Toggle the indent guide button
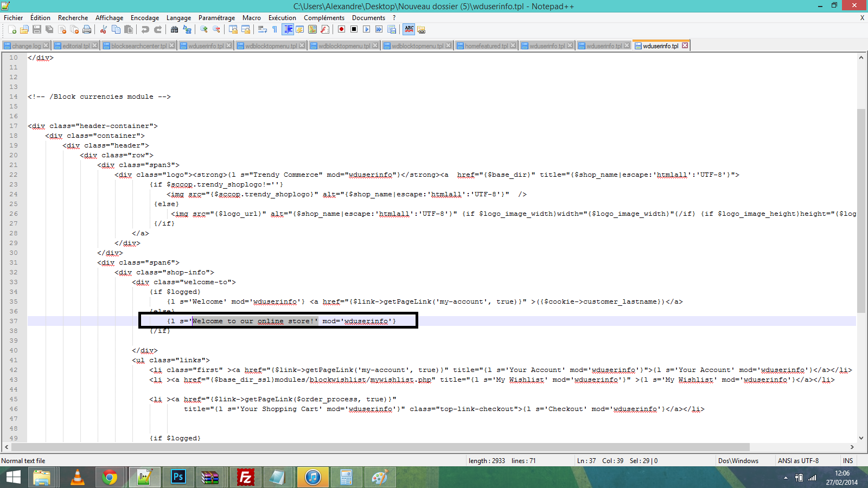868x488 pixels. [x=288, y=29]
